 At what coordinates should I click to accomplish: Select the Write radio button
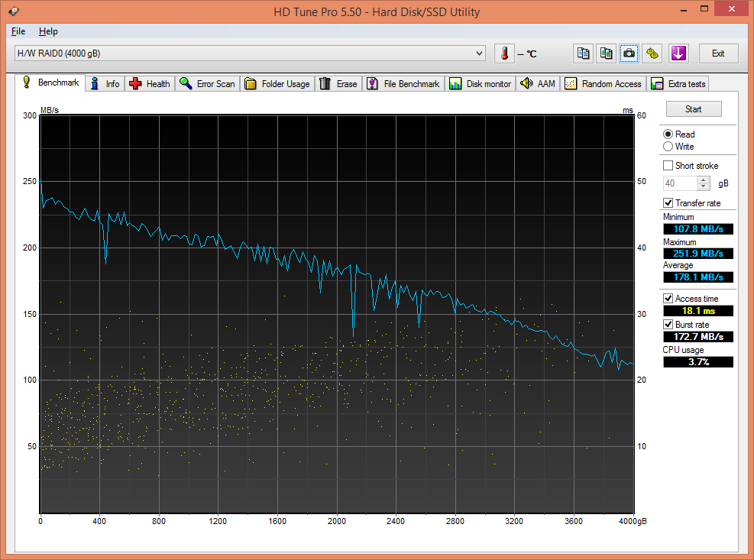pos(668,147)
